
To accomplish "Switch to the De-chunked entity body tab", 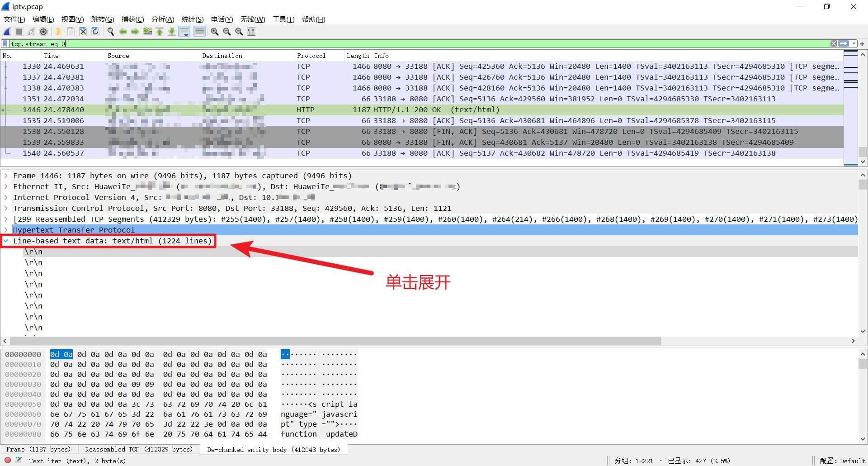I will coord(274,449).
